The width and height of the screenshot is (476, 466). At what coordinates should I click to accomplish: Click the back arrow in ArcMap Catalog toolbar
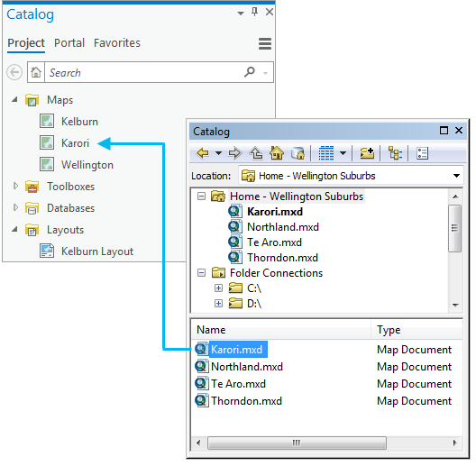pos(203,152)
